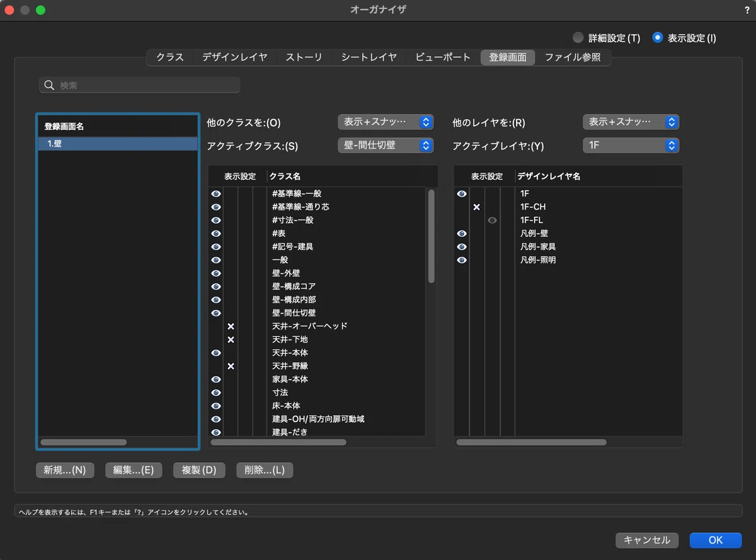Toggle eye icon for 壁-構成内部 class
The width and height of the screenshot is (756, 560).
216,299
